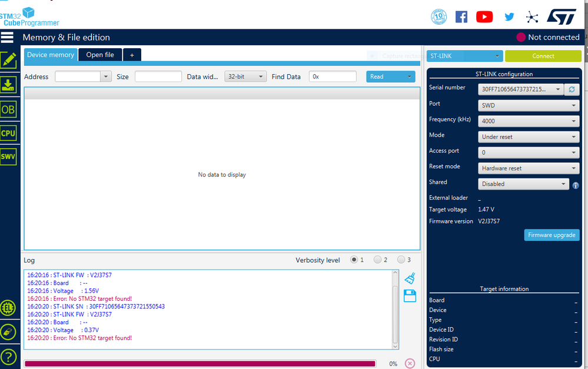Open ST YouTube channel icon
The image size is (588, 369).
coord(484,17)
